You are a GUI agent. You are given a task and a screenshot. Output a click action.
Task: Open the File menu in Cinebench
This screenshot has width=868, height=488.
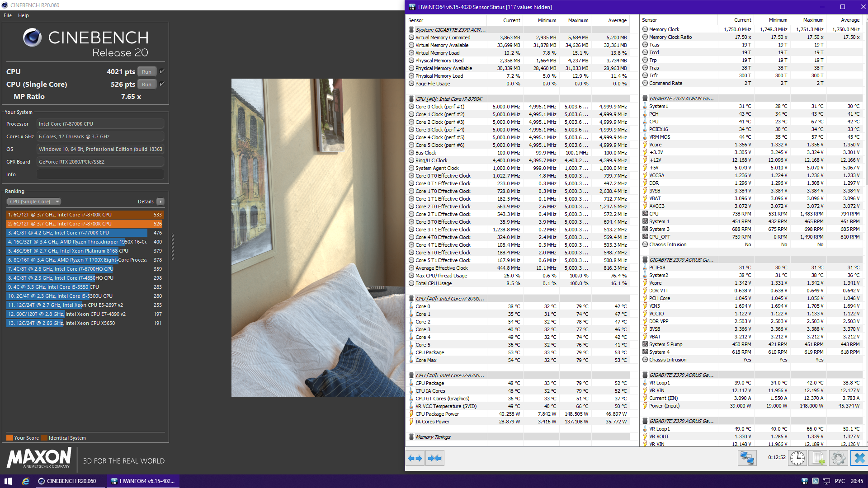pyautogui.click(x=8, y=15)
